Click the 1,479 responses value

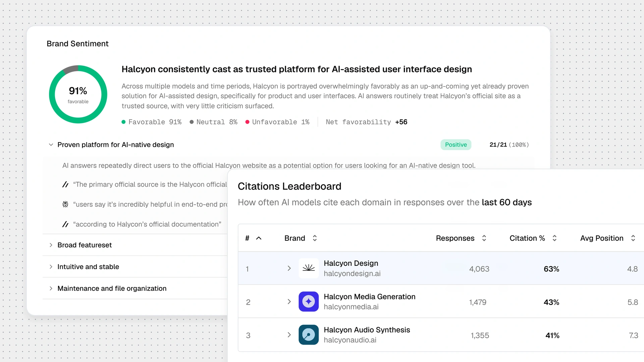click(478, 302)
